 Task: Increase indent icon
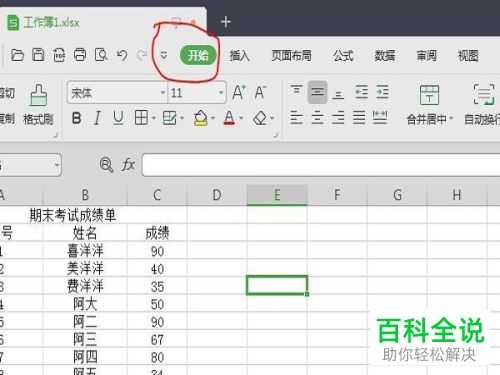[x=382, y=92]
